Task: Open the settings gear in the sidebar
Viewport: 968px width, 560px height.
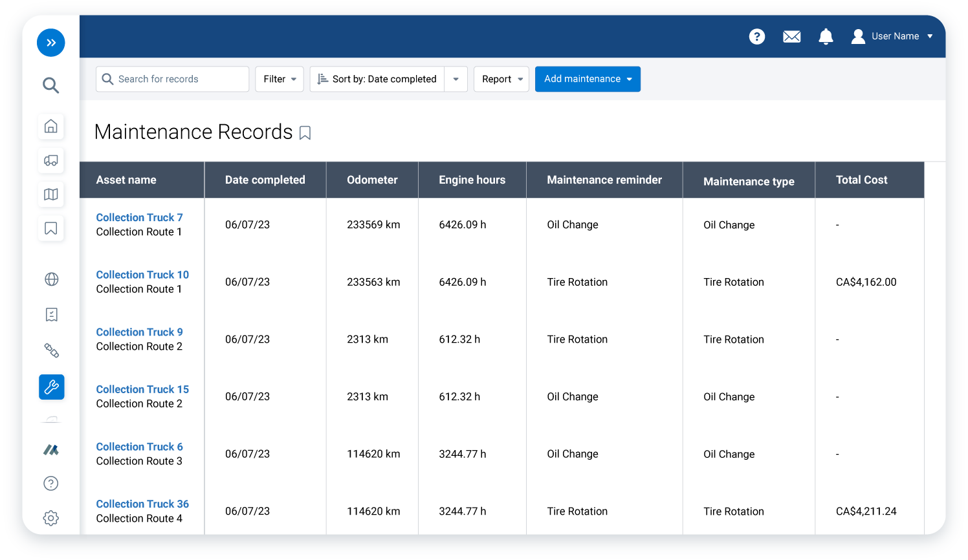Action: point(51,517)
